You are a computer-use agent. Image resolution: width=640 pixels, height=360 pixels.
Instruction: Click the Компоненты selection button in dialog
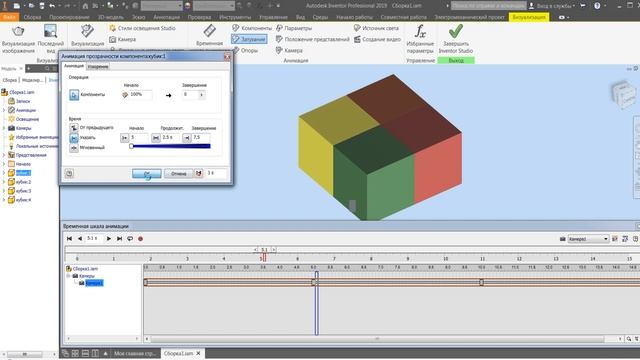tap(74, 95)
